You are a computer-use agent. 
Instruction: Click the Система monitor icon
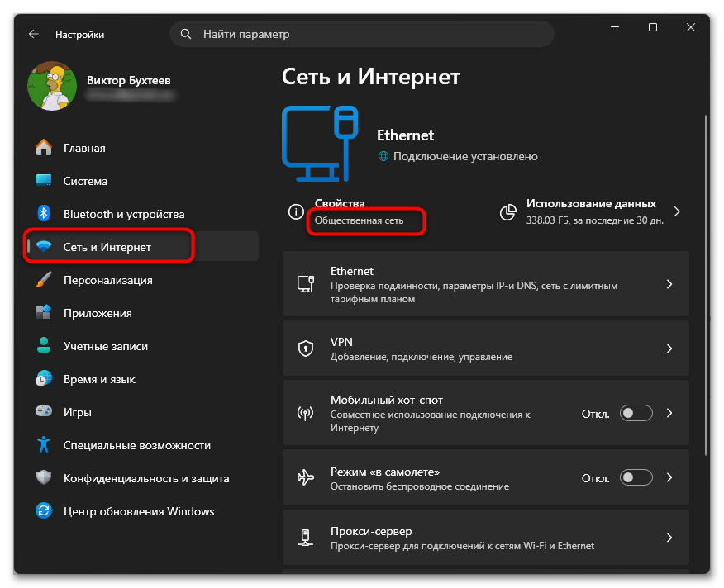(x=44, y=181)
